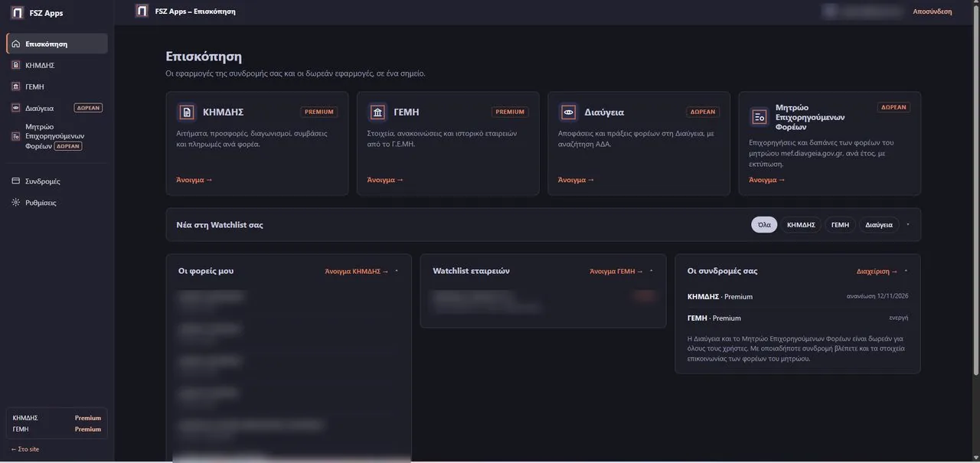Click the eye icon on the Διαύγεια card
980x463 pixels.
point(568,112)
